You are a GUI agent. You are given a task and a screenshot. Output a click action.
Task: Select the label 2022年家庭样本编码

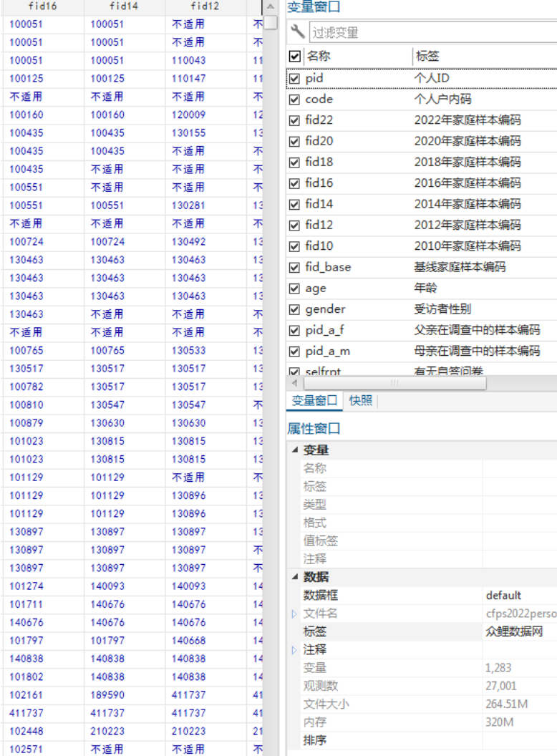pos(468,120)
